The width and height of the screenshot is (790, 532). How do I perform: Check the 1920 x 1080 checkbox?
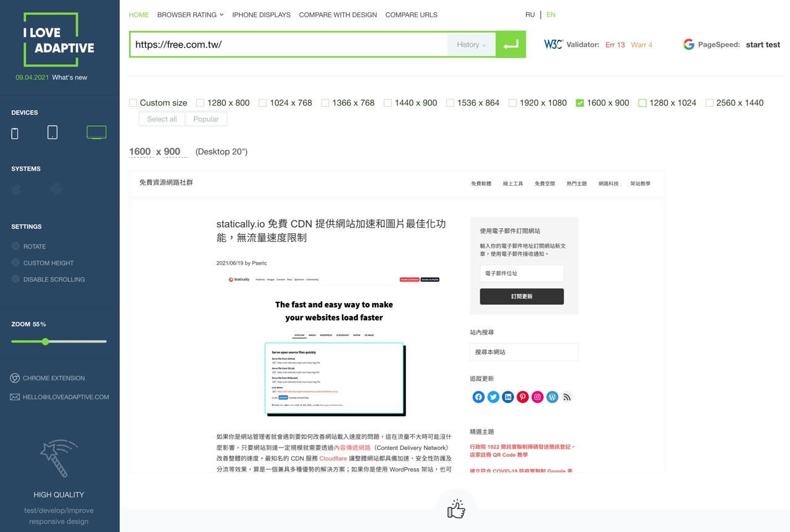(512, 103)
